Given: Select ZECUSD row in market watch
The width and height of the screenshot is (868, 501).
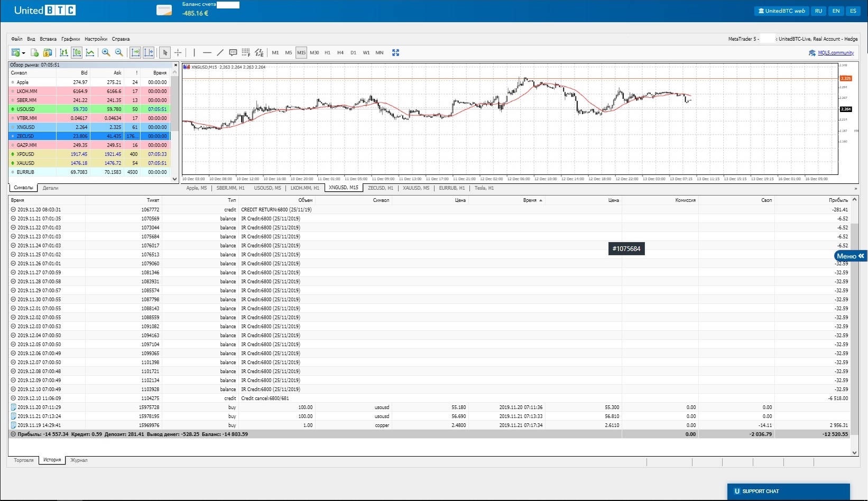Looking at the screenshot, I should click(x=89, y=136).
